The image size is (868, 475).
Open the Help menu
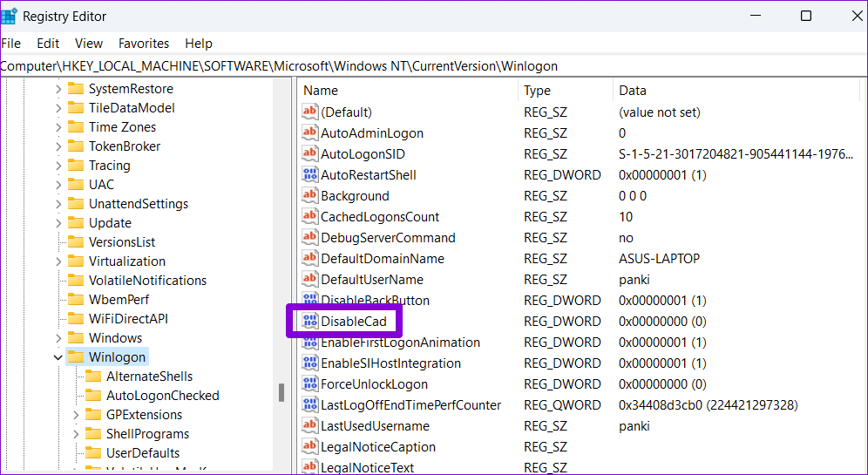point(199,44)
